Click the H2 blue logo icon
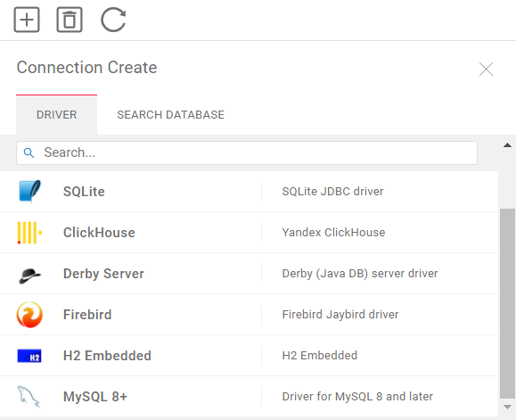Viewport: 516px width, 420px height. 29,356
